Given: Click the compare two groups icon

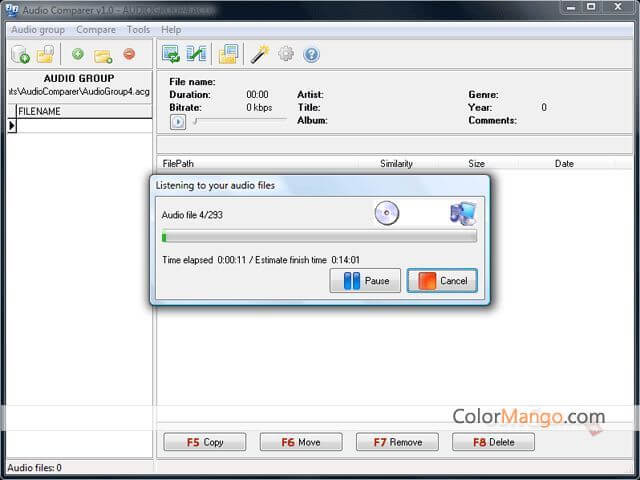Looking at the screenshot, I should [x=196, y=54].
